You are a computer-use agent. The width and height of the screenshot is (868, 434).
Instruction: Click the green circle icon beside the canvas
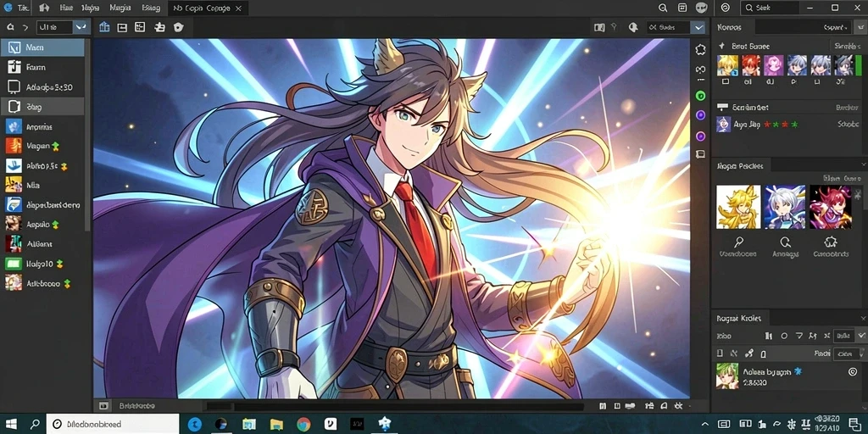coord(700,96)
